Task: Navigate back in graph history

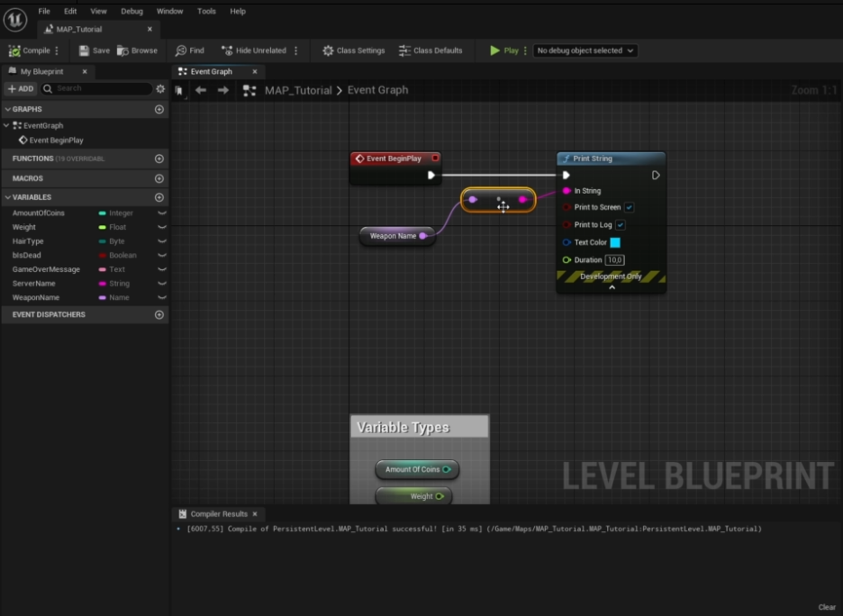Action: 201,90
